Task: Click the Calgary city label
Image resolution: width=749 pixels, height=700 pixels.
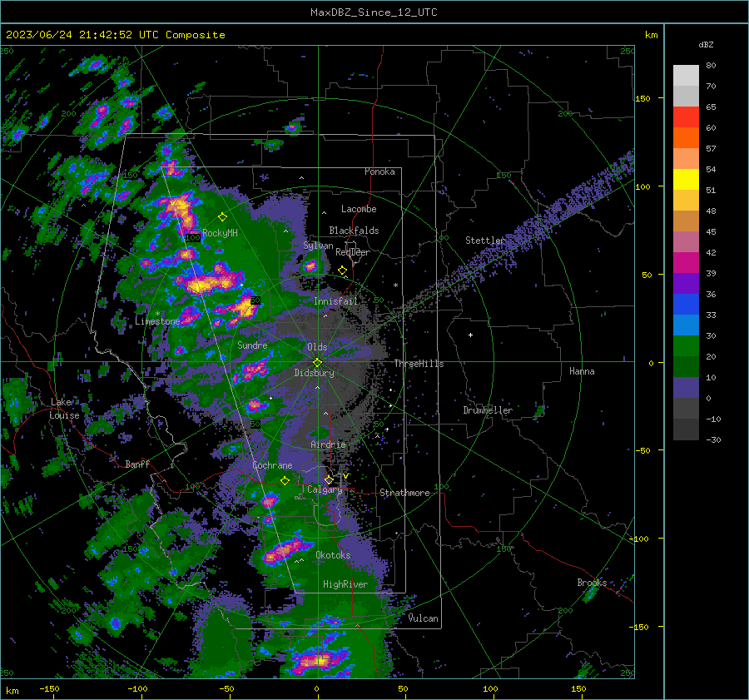Action: 325,489
